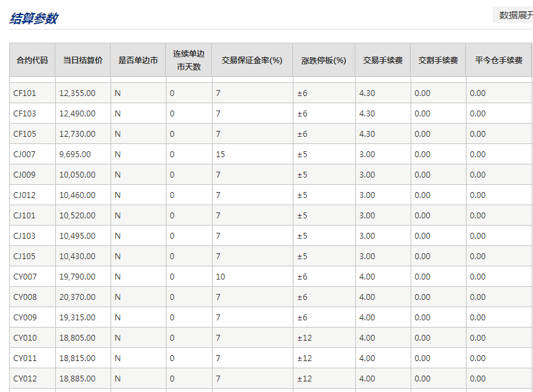Click settlement price 12,355.00
This screenshot has height=392, width=533.
pyautogui.click(x=77, y=93)
